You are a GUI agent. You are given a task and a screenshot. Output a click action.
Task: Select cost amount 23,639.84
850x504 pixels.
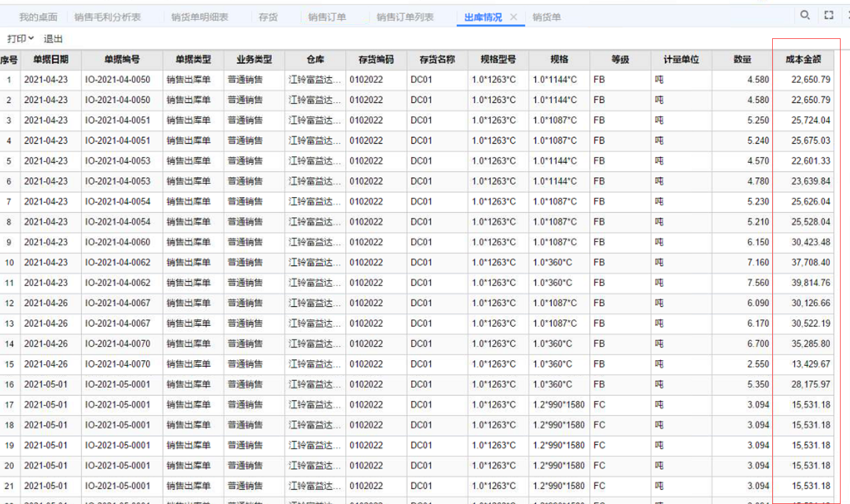pyautogui.click(x=811, y=181)
